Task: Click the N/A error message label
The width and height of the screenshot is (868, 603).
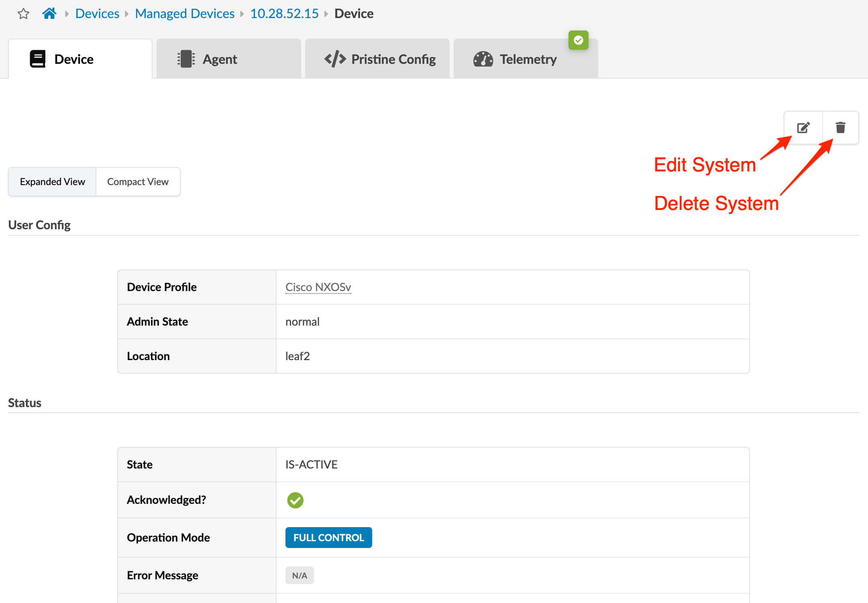Action: 300,575
